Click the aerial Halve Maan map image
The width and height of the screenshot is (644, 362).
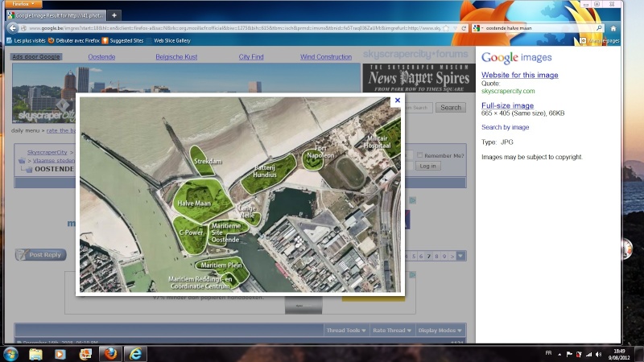pyautogui.click(x=240, y=195)
